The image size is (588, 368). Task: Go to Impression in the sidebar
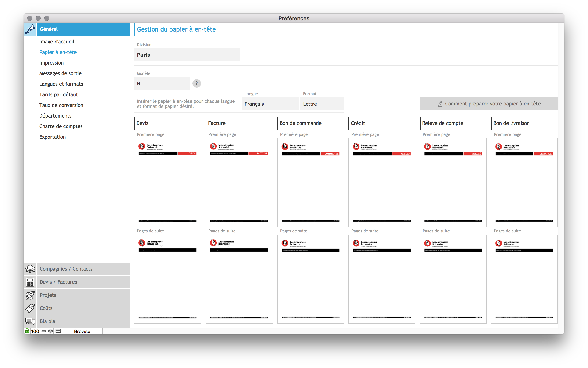[x=51, y=63]
